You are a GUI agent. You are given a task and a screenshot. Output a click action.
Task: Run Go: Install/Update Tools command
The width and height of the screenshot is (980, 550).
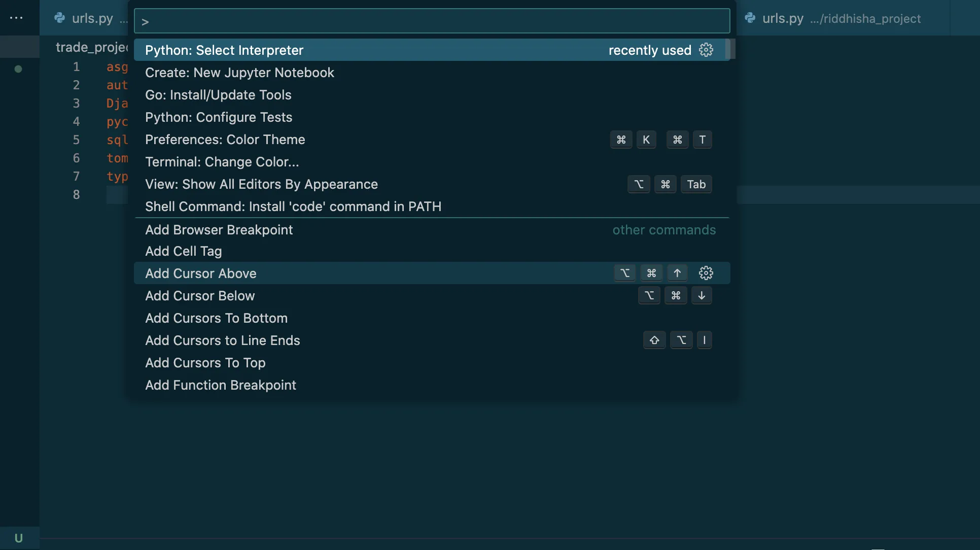click(x=218, y=95)
